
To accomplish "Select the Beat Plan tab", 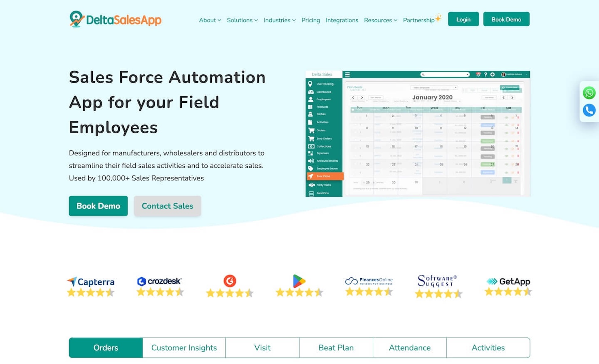I will 336,348.
